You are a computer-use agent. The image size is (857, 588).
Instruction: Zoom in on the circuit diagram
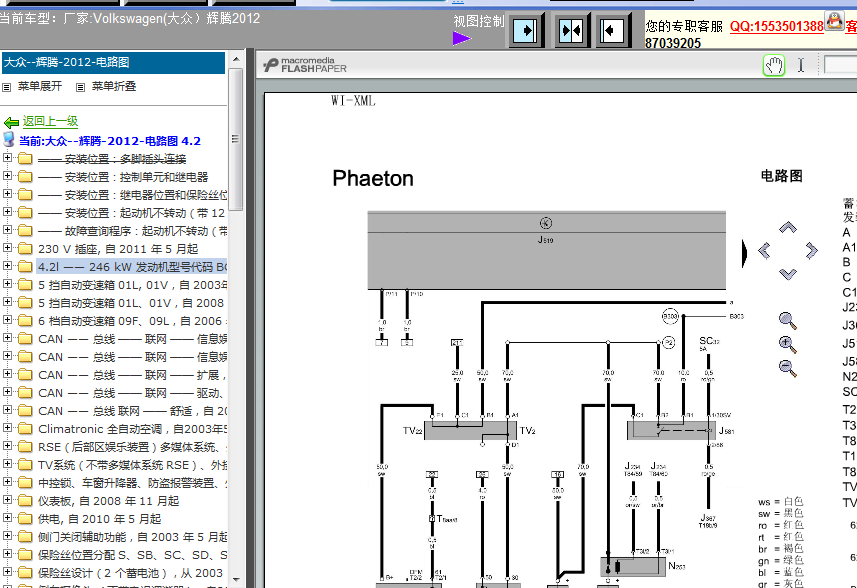[x=787, y=344]
